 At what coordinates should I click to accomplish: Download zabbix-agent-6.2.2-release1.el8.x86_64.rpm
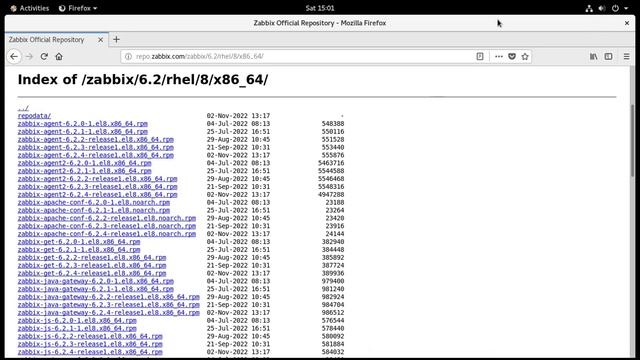(96, 139)
